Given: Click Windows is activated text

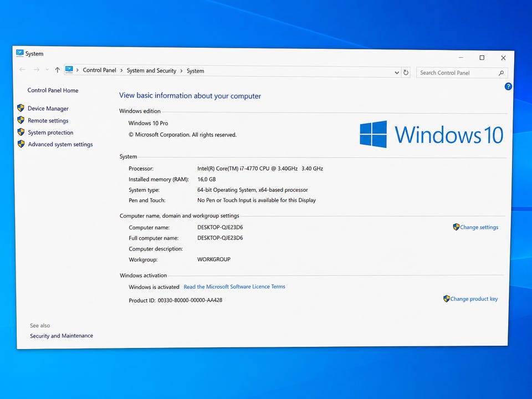Looking at the screenshot, I should pyautogui.click(x=154, y=287).
